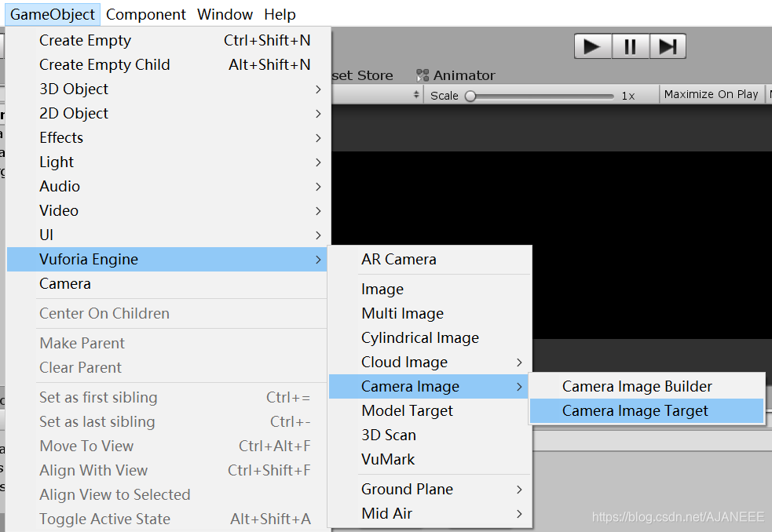Choose Image in Vuforia submenu
772x532 pixels.
[x=430, y=289]
